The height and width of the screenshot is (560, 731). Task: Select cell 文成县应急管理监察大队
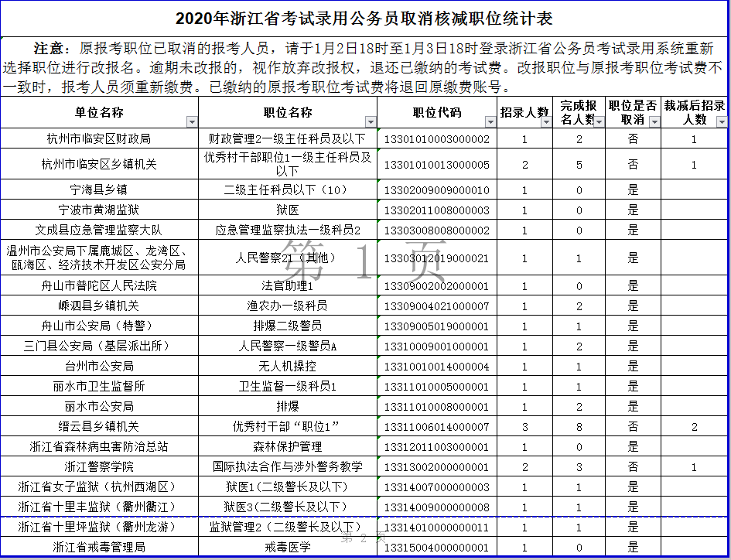99,230
